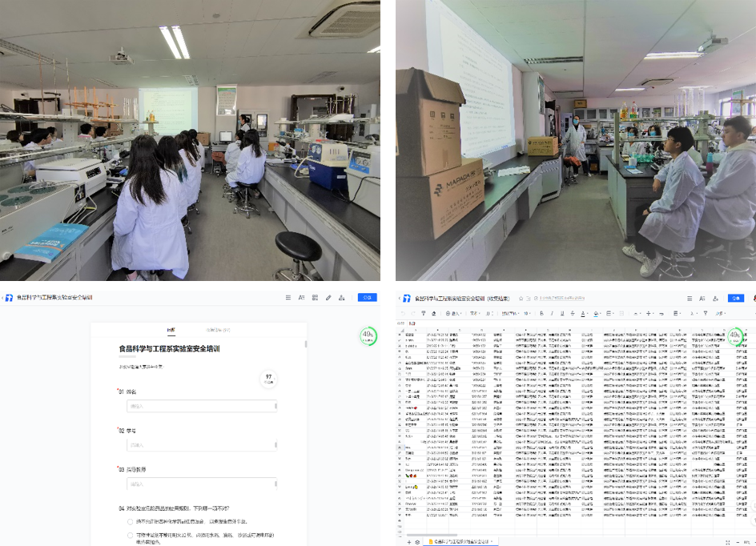This screenshot has width=756, height=546.
Task: Toggle underline formatting
Action: coord(562,314)
